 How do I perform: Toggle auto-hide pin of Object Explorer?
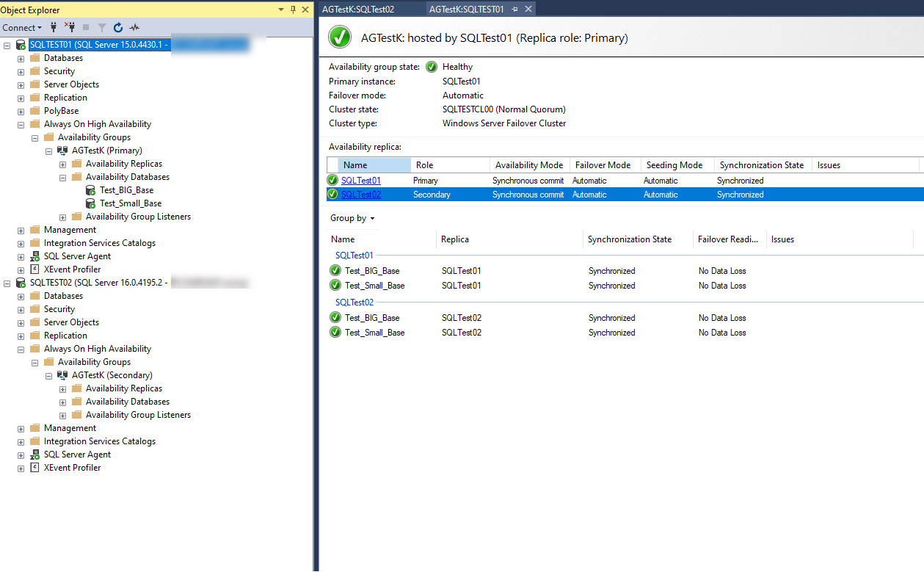[x=294, y=10]
